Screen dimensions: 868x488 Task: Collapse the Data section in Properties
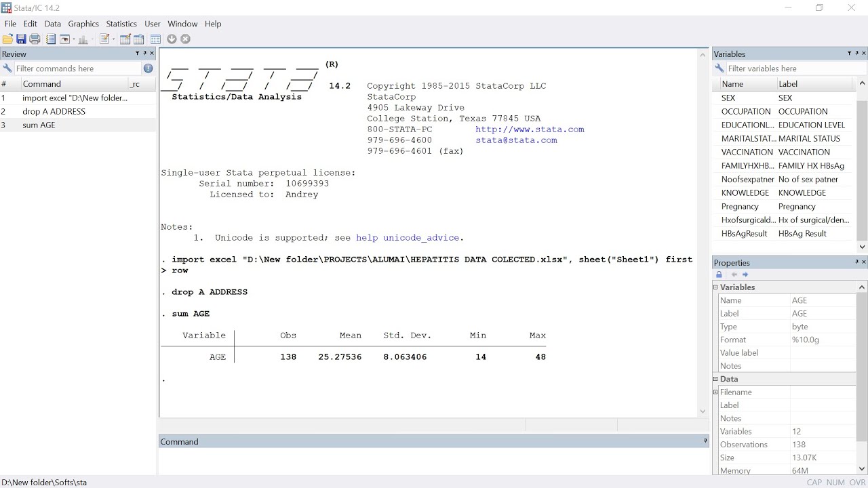pyautogui.click(x=715, y=379)
